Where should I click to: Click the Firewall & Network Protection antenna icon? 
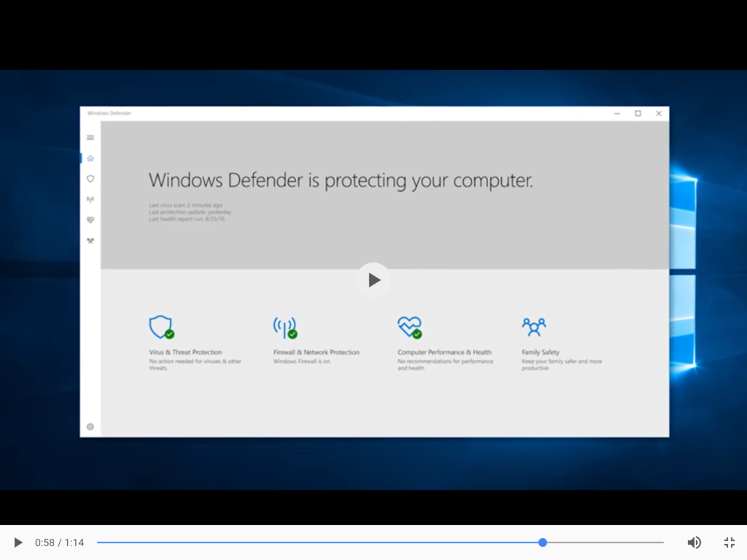(285, 327)
